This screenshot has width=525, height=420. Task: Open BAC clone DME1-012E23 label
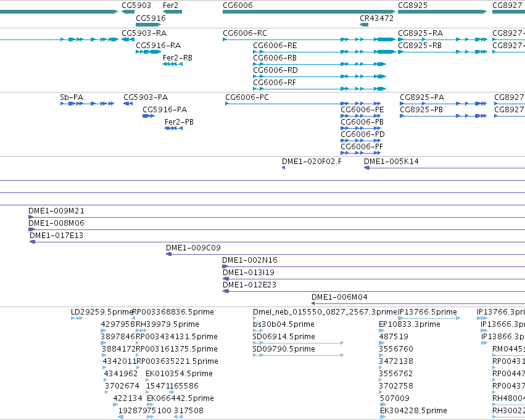click(249, 285)
